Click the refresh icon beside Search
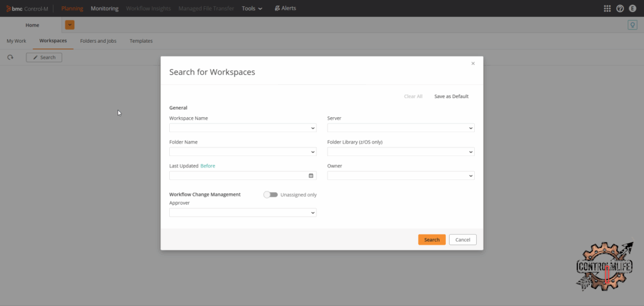Image resolution: width=644 pixels, height=306 pixels. [10, 57]
